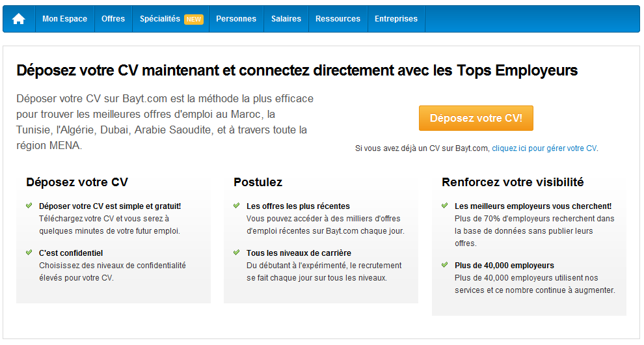
Task: Click the text Si vous avez déjà un CV
Action: (422, 148)
